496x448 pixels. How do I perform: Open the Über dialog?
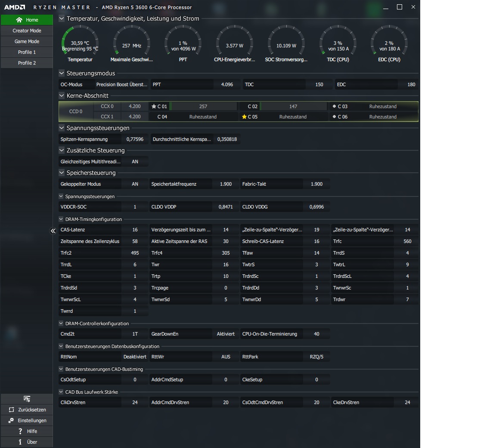tap(27, 442)
